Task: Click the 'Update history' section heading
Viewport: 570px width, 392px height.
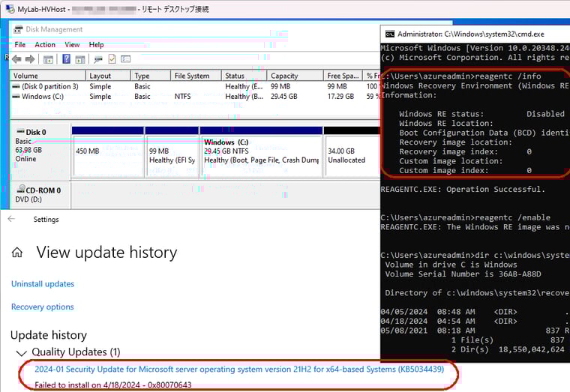Action: (x=49, y=335)
